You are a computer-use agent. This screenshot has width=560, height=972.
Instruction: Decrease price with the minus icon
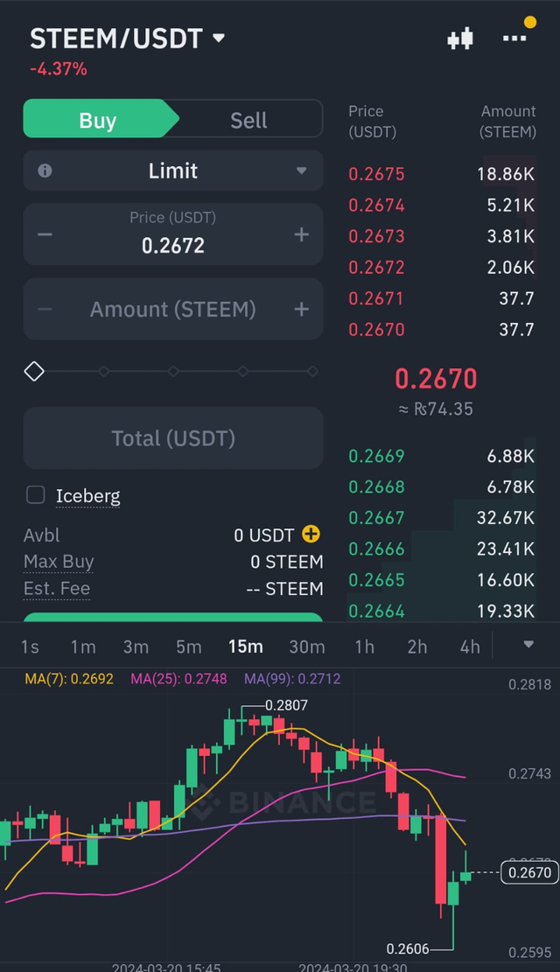click(45, 234)
